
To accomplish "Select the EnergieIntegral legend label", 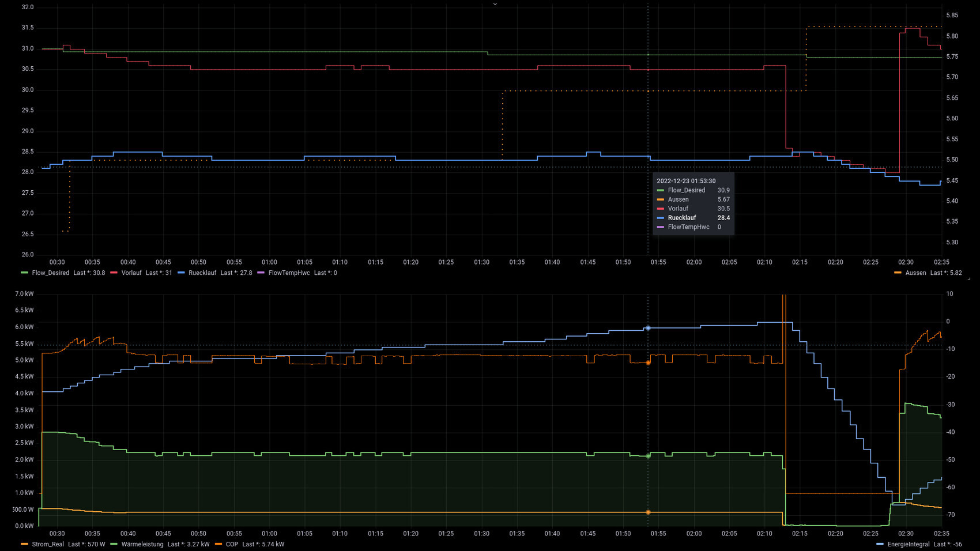I will click(908, 544).
